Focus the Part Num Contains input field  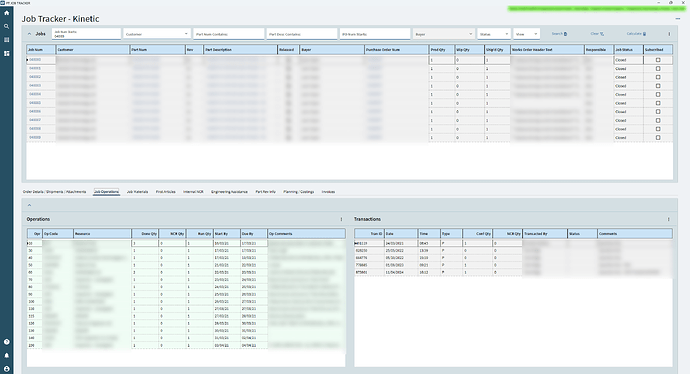coord(228,34)
